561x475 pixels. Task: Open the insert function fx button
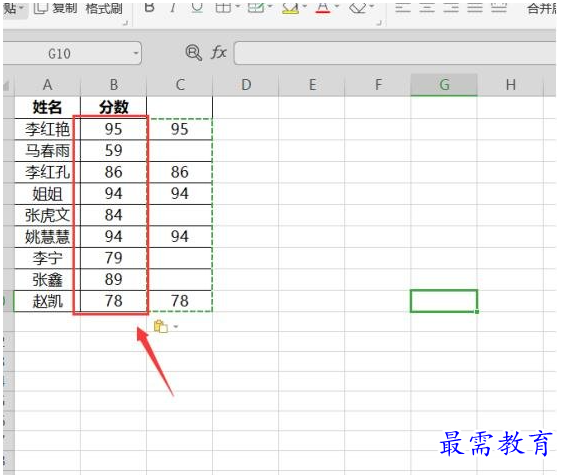(219, 53)
